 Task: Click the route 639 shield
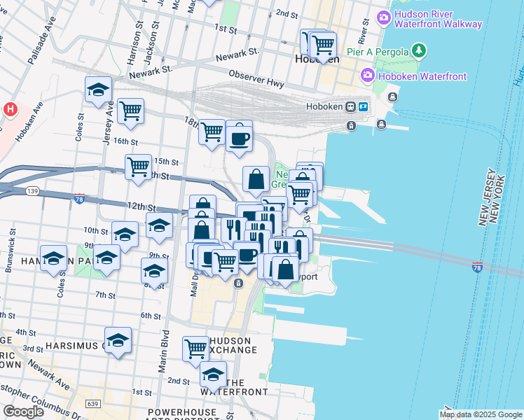(92, 404)
